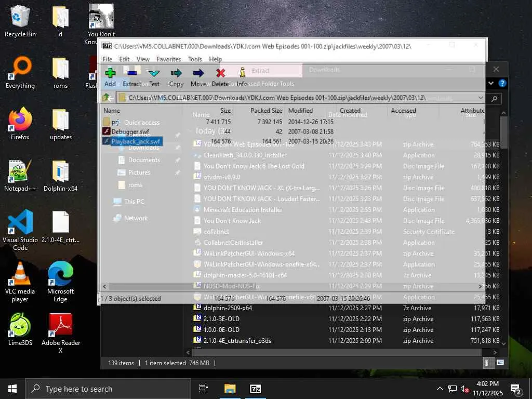Click the muted volume tray icon

click(465, 389)
